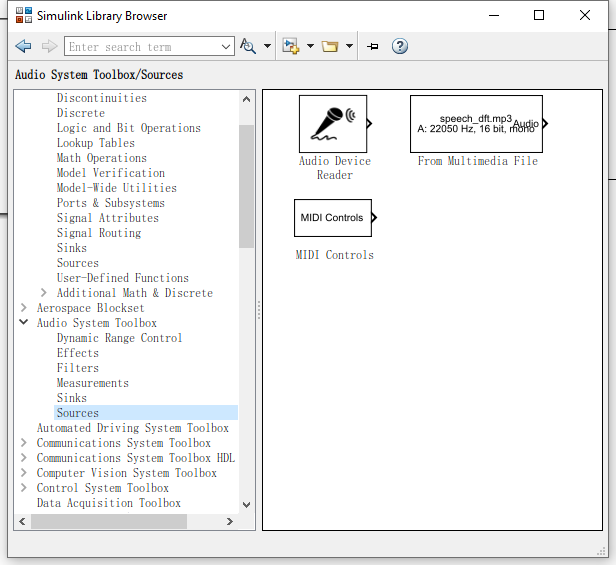Open the folder dropdown arrow
Image resolution: width=616 pixels, height=565 pixels.
tap(349, 46)
